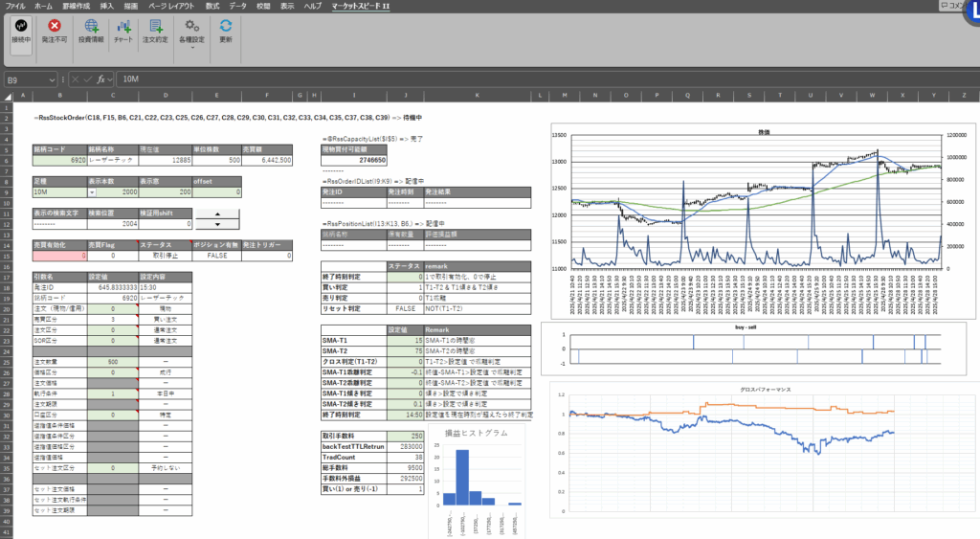Select the buy - sell chart

pos(753,348)
